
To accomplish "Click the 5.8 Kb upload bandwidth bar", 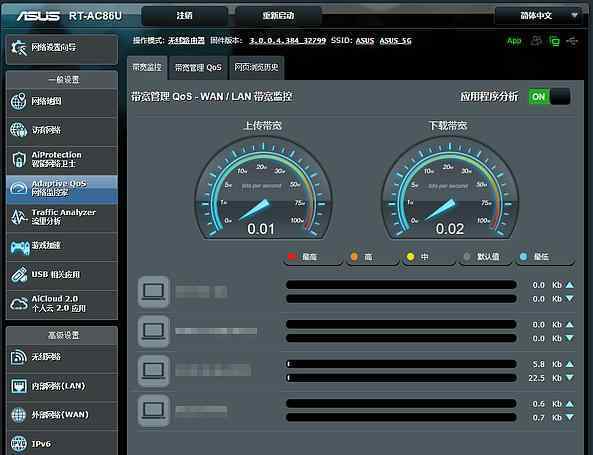I will 402,364.
